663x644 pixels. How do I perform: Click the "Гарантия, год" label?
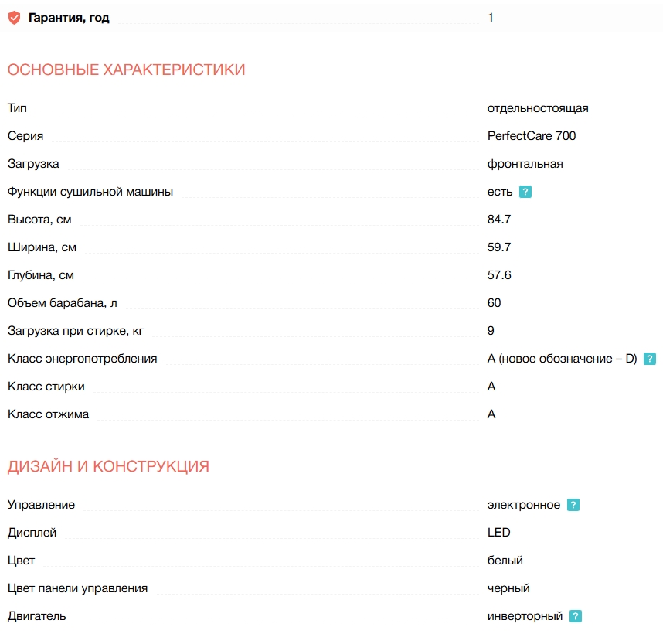(69, 18)
